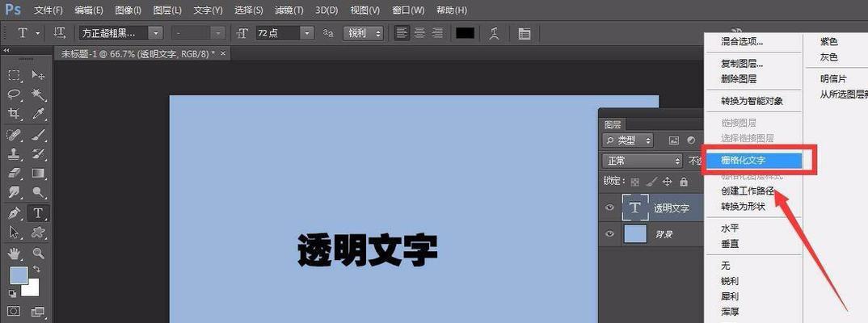Viewport: 868px width, 323px height.
Task: Select the Path Selection tool
Action: coord(15,232)
